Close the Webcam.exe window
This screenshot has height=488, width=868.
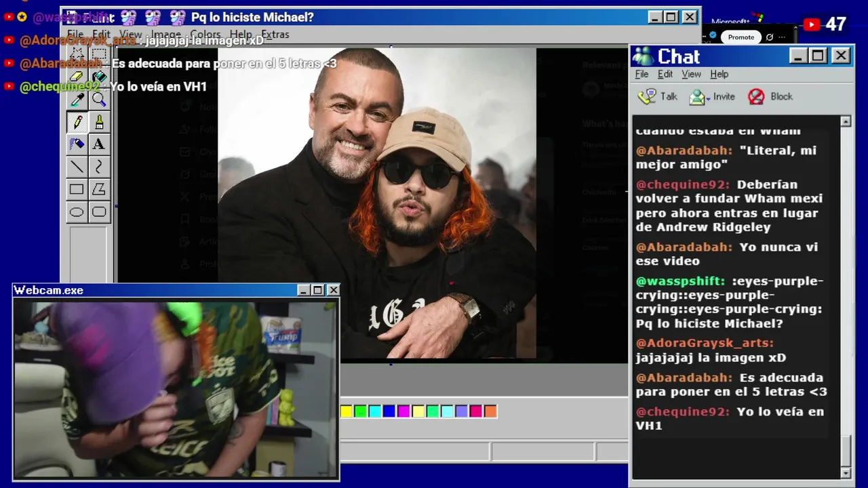pos(333,290)
